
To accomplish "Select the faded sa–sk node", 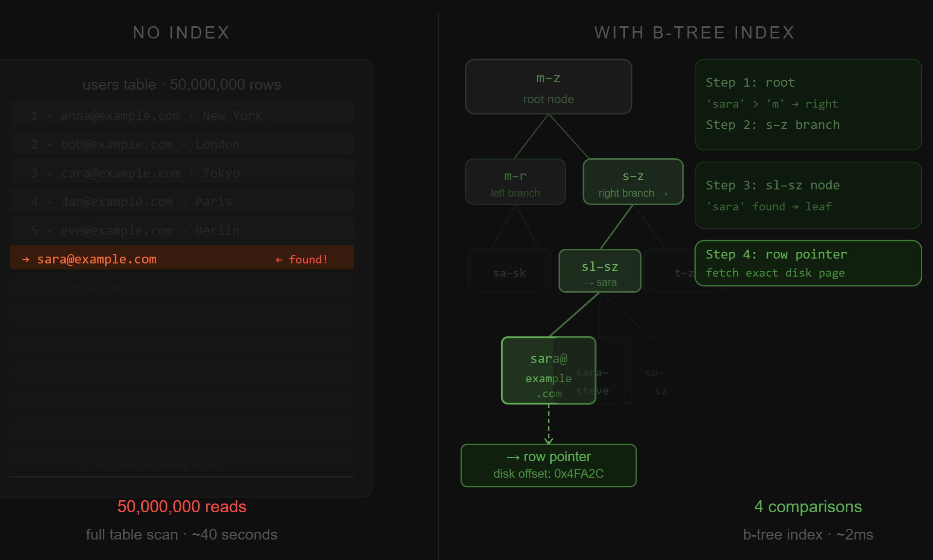I will [509, 271].
